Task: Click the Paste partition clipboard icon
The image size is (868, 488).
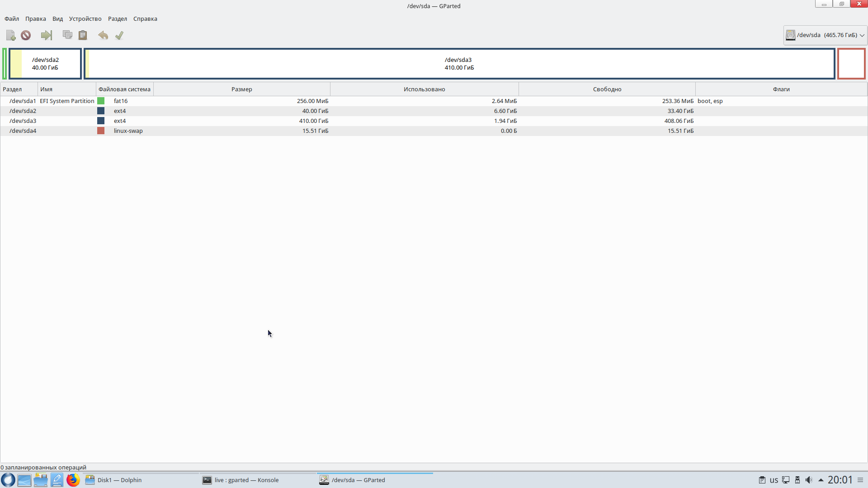Action: (x=83, y=35)
